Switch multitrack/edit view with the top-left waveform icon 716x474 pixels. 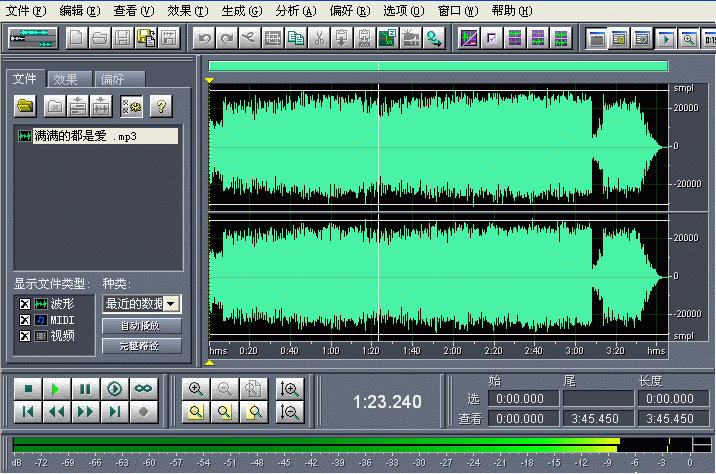31,39
